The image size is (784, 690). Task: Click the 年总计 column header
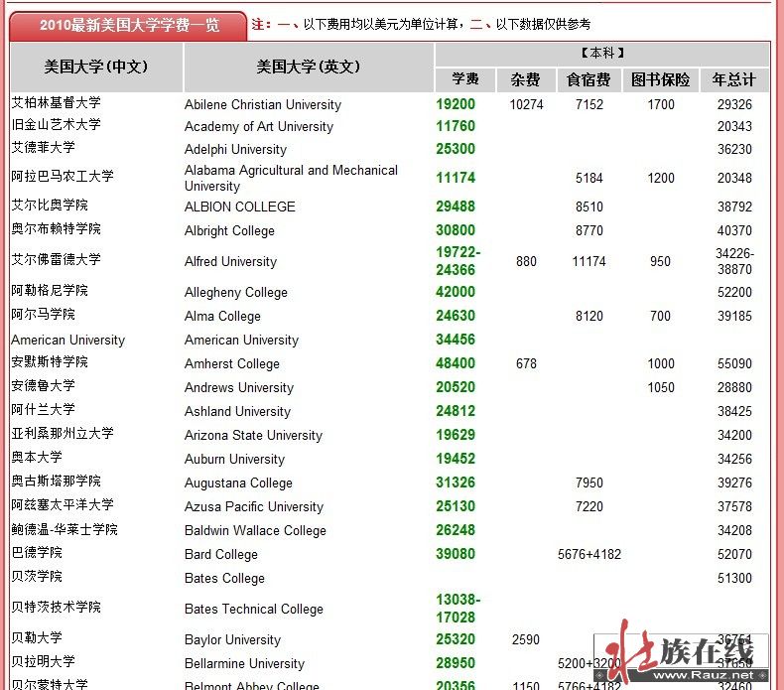[x=733, y=79]
